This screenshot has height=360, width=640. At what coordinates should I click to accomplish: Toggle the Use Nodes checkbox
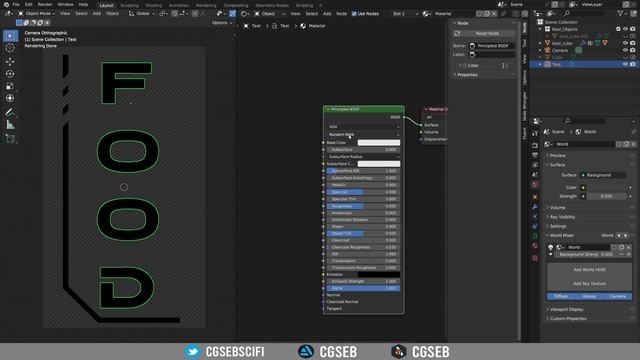354,13
